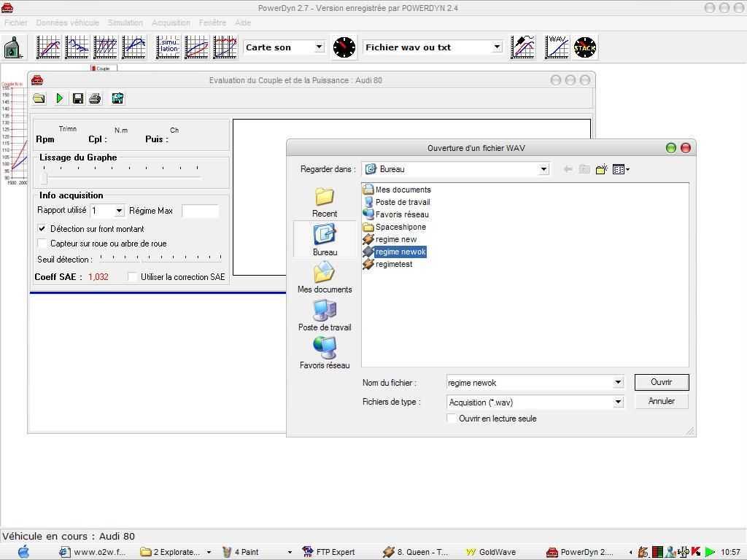Go back using dialog's left arrow icon
Viewport: 747px width, 560px height.
point(568,169)
